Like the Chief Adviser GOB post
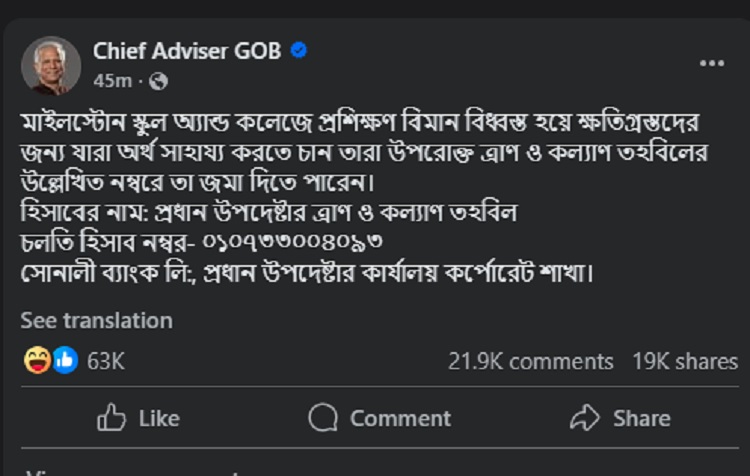750x476 pixels. pyautogui.click(x=139, y=418)
